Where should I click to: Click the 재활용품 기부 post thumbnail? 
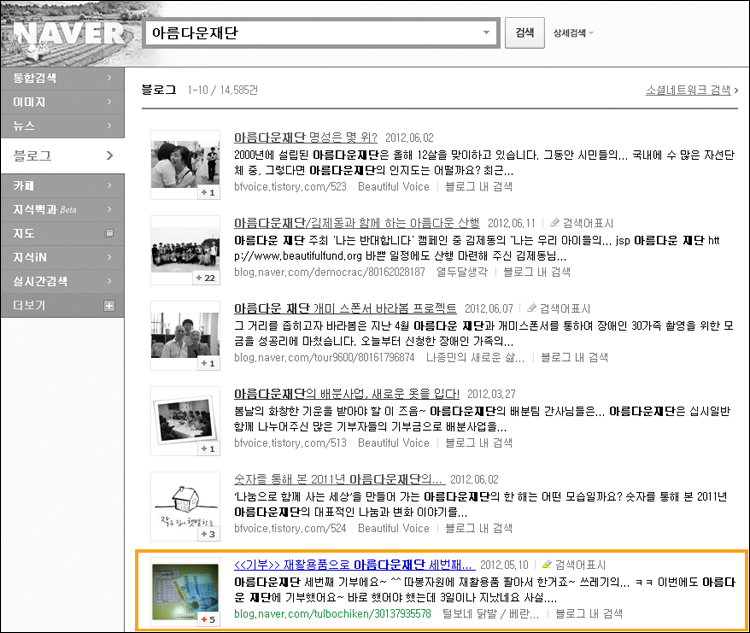point(185,592)
